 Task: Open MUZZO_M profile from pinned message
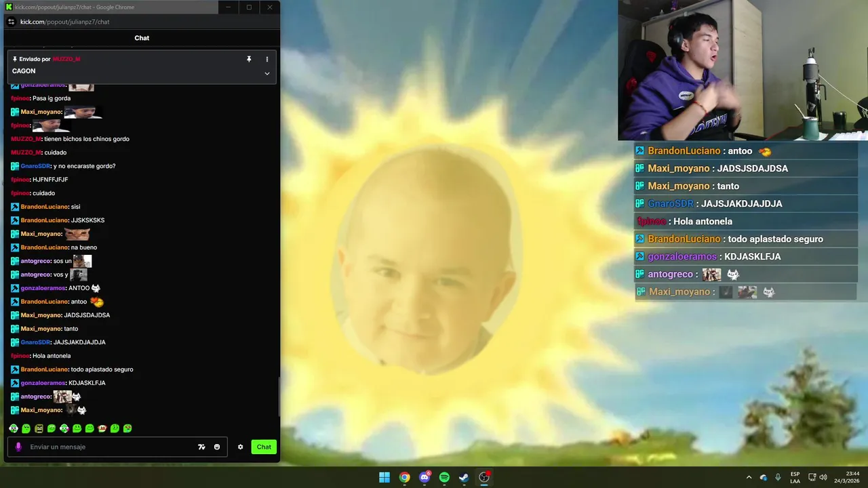click(x=66, y=59)
